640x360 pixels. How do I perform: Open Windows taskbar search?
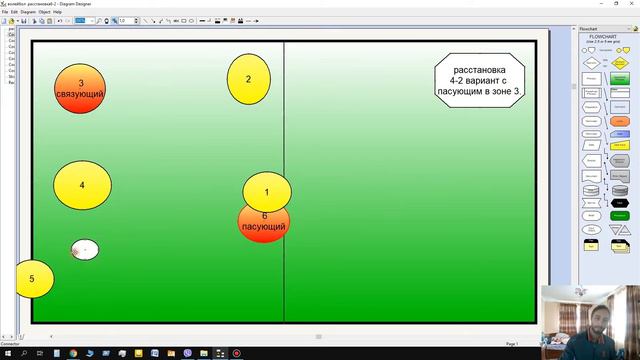(24, 353)
